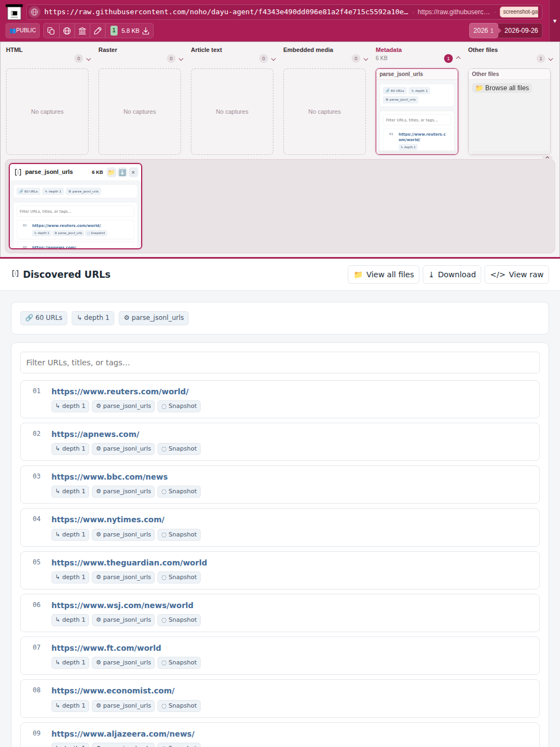560x747 pixels.
Task: Click parse_jsonl_urls tag under bbc.com/news
Action: click(x=123, y=492)
